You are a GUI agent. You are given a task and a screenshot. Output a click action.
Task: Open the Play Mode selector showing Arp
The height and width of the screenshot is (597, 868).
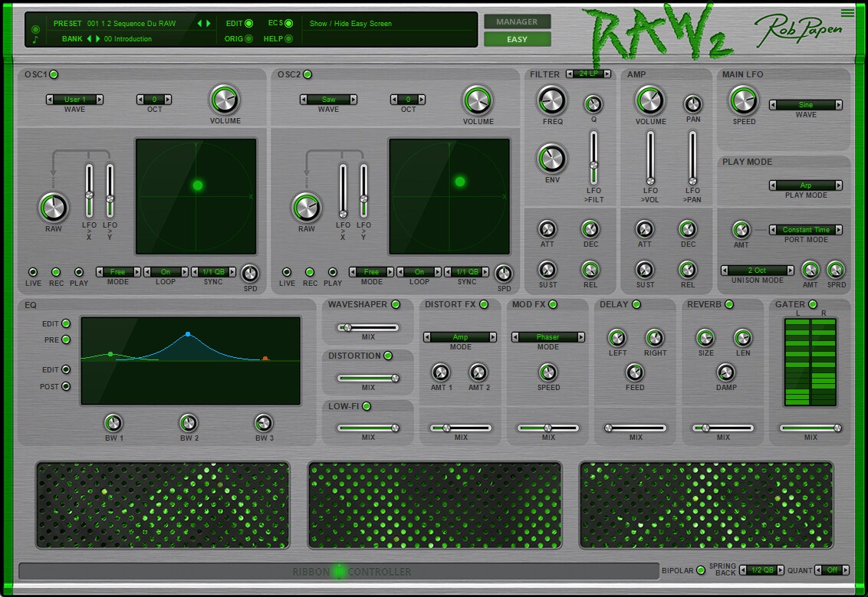[x=805, y=185]
